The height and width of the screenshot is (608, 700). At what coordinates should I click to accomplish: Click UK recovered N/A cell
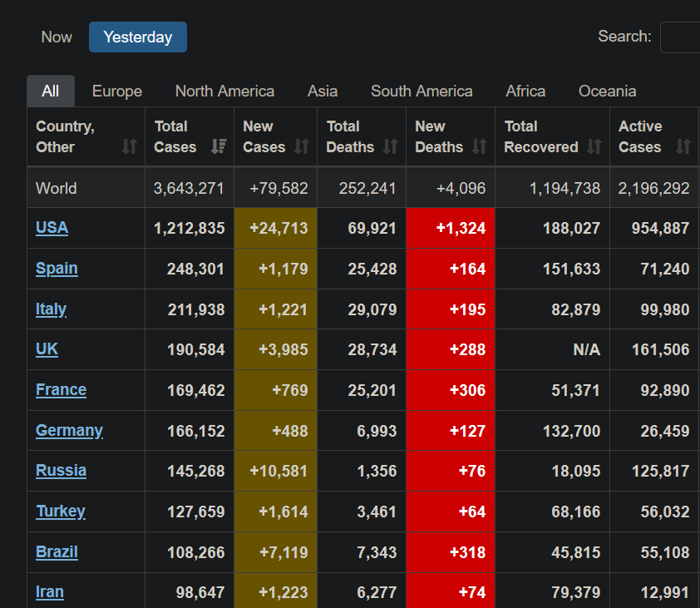pyautogui.click(x=552, y=349)
